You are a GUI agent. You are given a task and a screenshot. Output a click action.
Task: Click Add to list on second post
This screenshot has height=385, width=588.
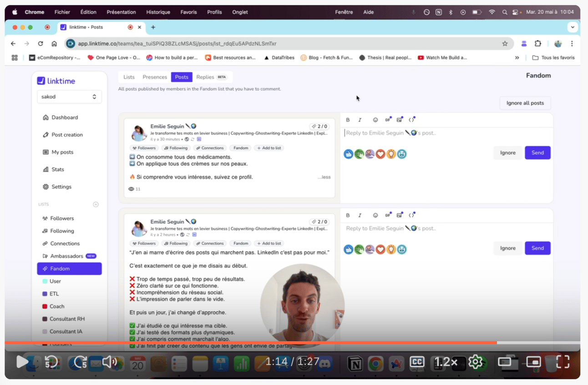[x=269, y=243]
